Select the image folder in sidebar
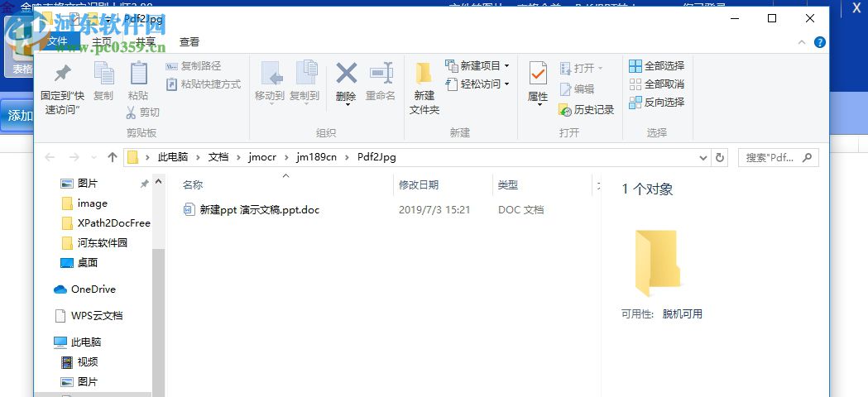Viewport: 868px width, 397px height. (x=84, y=203)
